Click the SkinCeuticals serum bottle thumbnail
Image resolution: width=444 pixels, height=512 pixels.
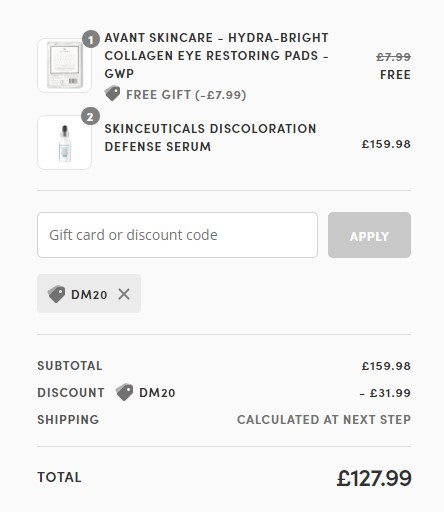tap(65, 143)
